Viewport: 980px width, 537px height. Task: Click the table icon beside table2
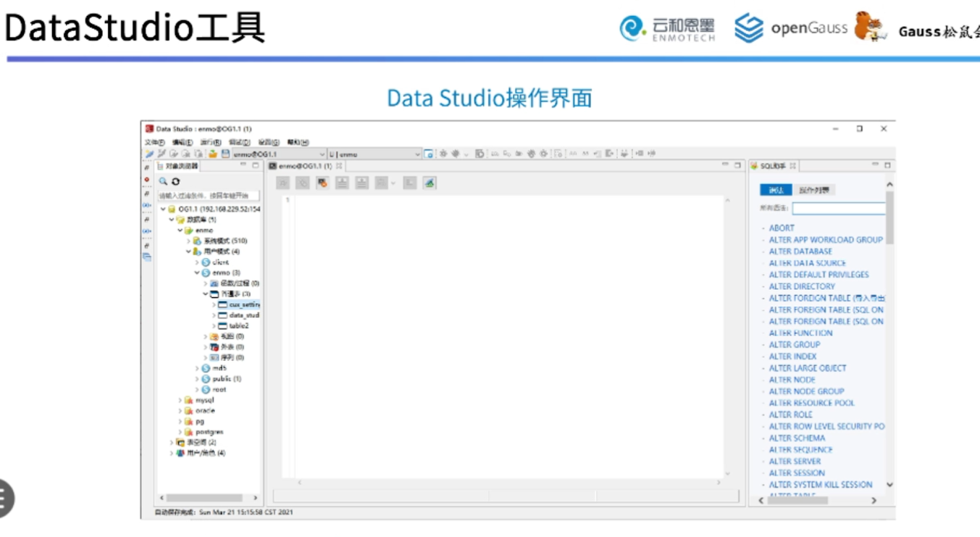(222, 325)
